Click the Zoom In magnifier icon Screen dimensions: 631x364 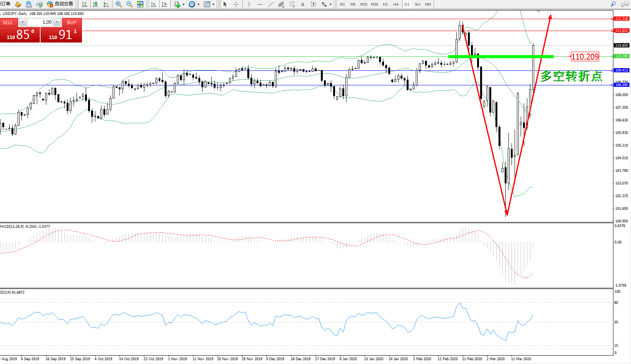118,4
